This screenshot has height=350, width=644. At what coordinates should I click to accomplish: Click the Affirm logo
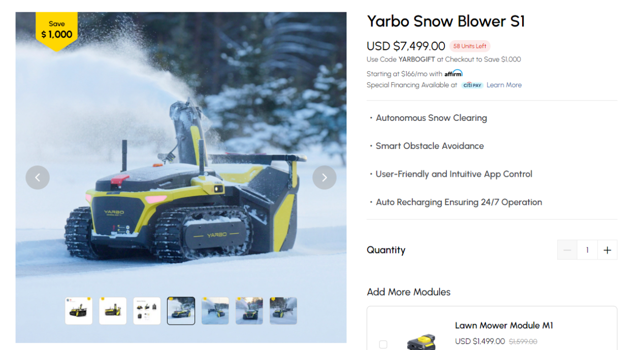coord(454,73)
